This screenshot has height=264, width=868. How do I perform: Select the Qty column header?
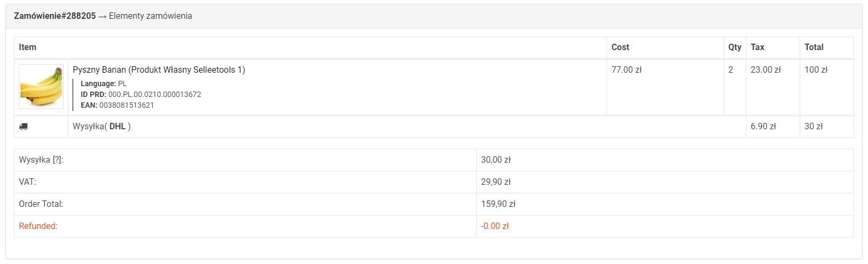pos(735,47)
